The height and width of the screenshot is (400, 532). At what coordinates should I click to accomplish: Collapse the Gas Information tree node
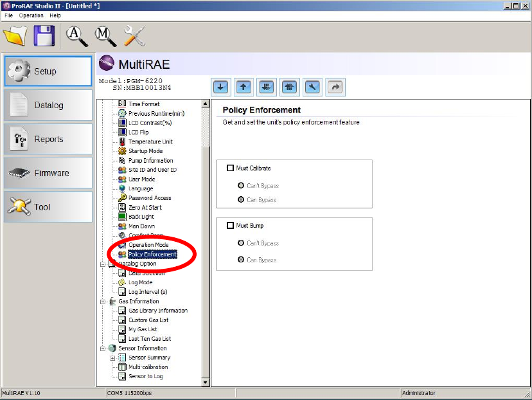103,302
